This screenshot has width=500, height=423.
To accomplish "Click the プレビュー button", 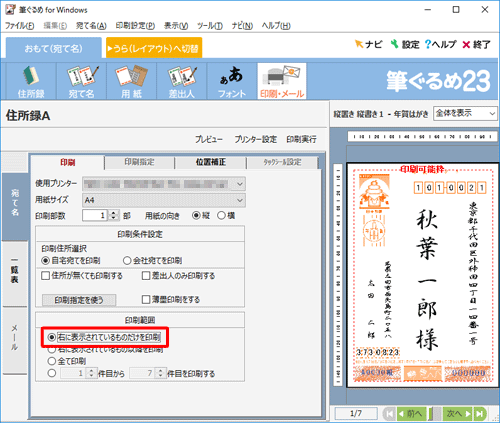I will coord(209,139).
